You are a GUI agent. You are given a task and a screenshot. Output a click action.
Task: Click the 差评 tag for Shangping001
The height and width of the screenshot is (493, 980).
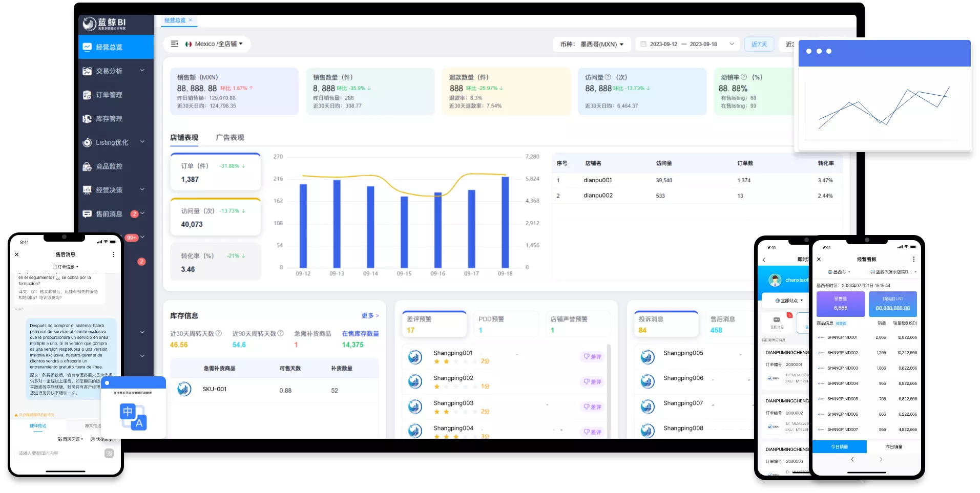coord(593,357)
